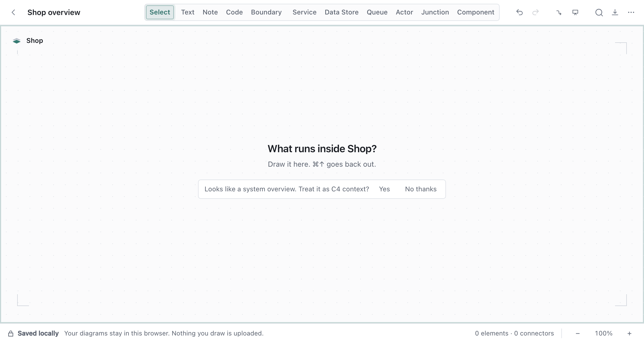Click the lock icon beside Saved locally
Screen dimensions: 644x343
coord(11,333)
